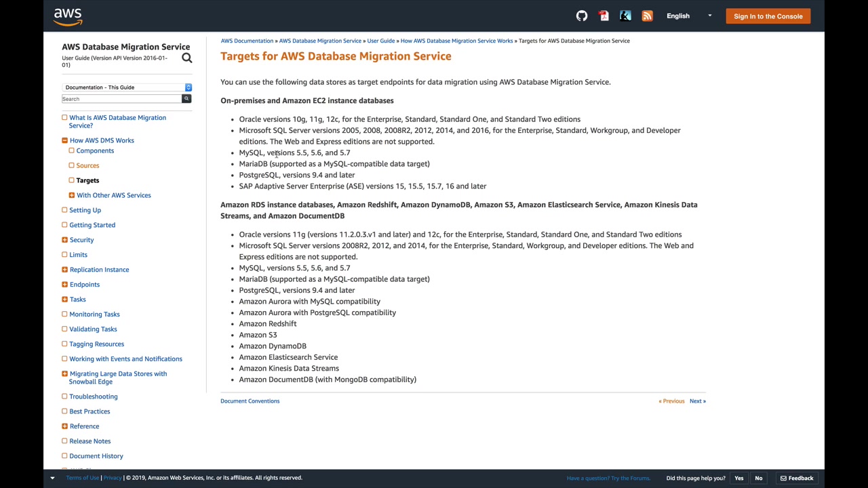This screenshot has width=868, height=488.
Task: Expand the Tasks section
Action: [64, 300]
